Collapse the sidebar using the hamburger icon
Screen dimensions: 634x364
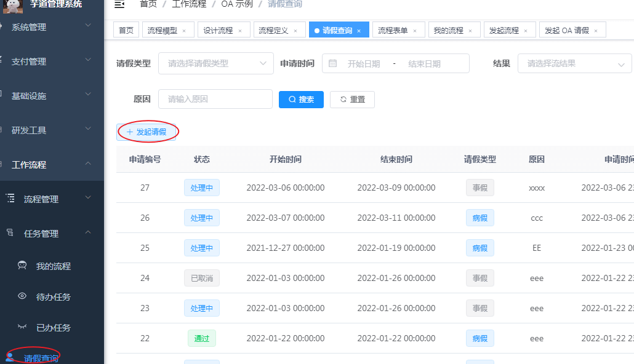pyautogui.click(x=119, y=4)
